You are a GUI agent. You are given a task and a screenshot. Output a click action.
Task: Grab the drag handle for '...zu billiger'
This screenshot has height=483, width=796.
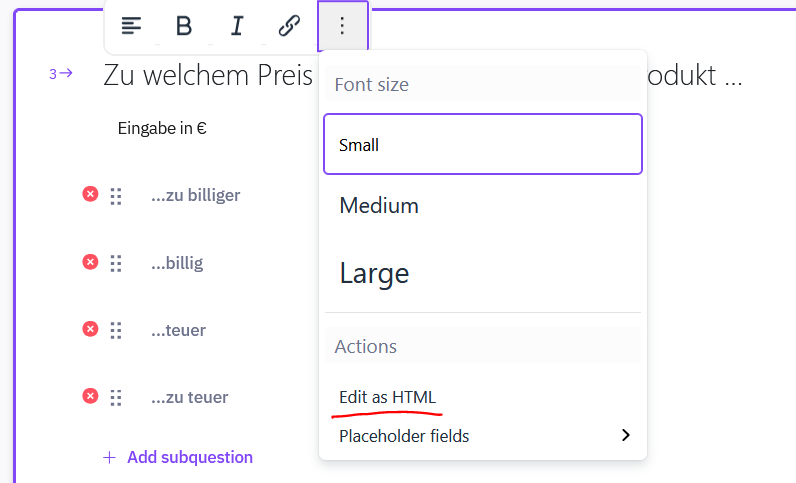coord(116,196)
